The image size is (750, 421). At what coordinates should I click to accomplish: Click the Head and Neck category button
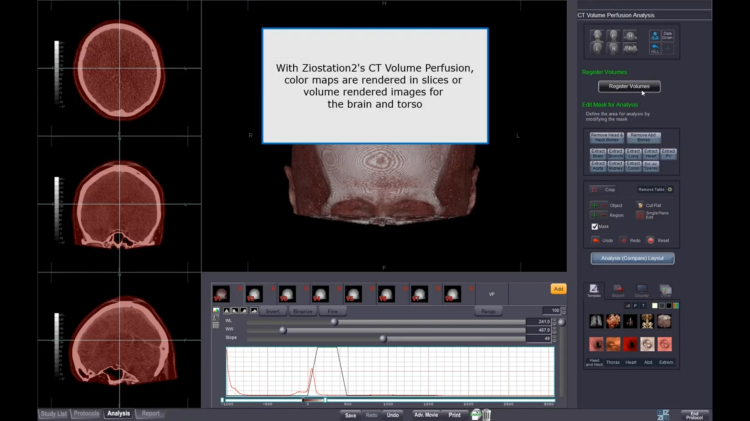pyautogui.click(x=595, y=363)
